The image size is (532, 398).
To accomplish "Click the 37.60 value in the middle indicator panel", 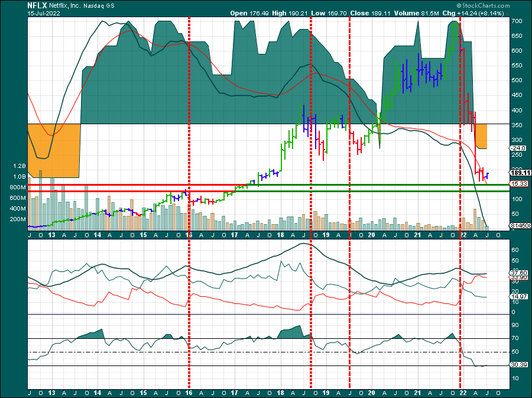I will (518, 273).
